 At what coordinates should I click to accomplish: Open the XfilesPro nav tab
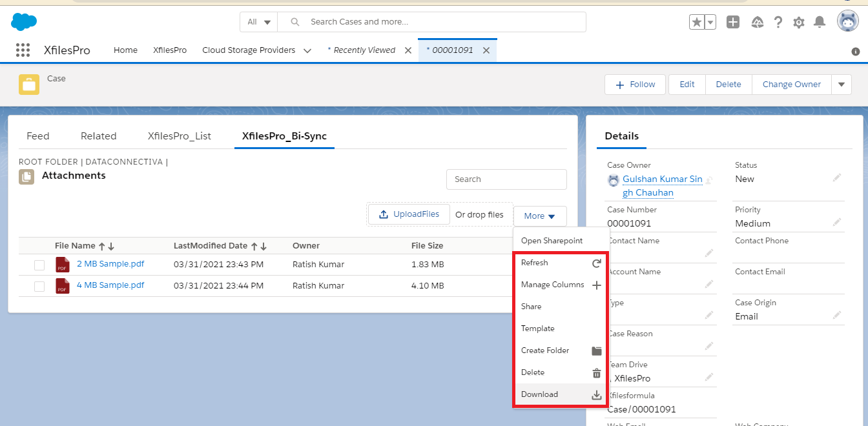click(170, 50)
